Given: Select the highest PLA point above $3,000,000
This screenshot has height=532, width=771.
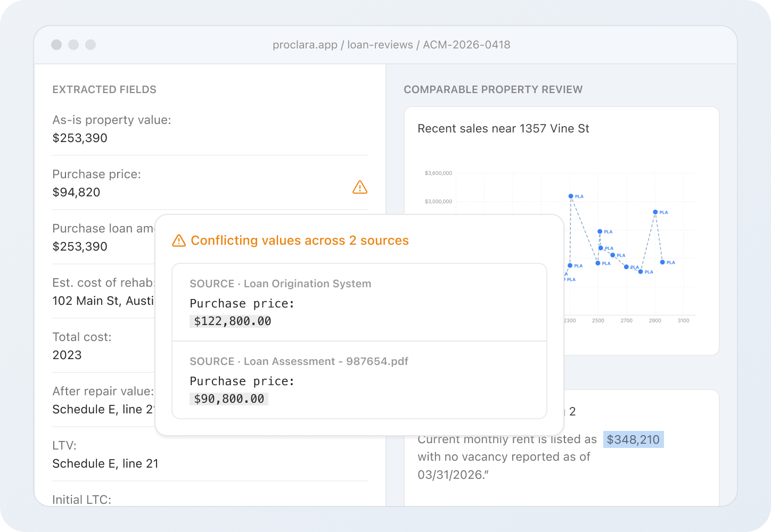Looking at the screenshot, I should 571,196.
